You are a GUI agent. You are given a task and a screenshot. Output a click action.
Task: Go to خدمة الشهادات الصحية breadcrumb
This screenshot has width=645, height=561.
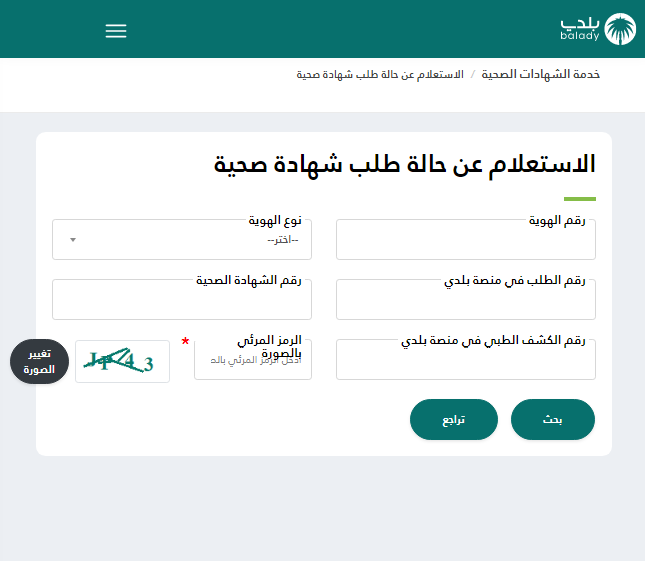point(541,75)
